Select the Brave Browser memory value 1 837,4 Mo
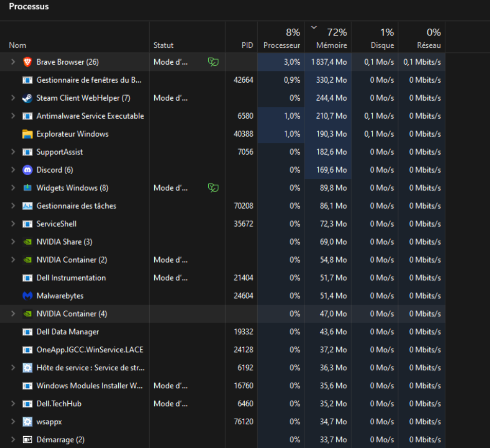Image resolution: width=490 pixels, height=448 pixels. pos(329,62)
